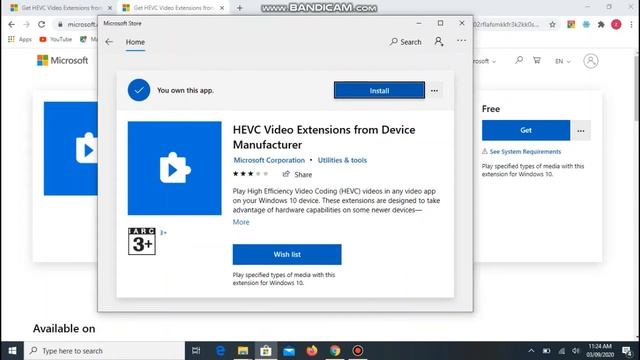Add the app to Wish list

(x=287, y=254)
